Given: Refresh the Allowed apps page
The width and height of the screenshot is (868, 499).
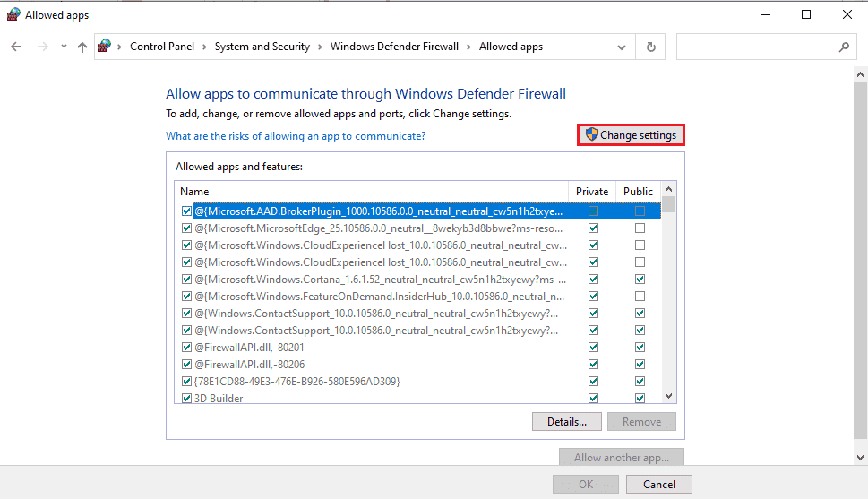Looking at the screenshot, I should tap(651, 47).
